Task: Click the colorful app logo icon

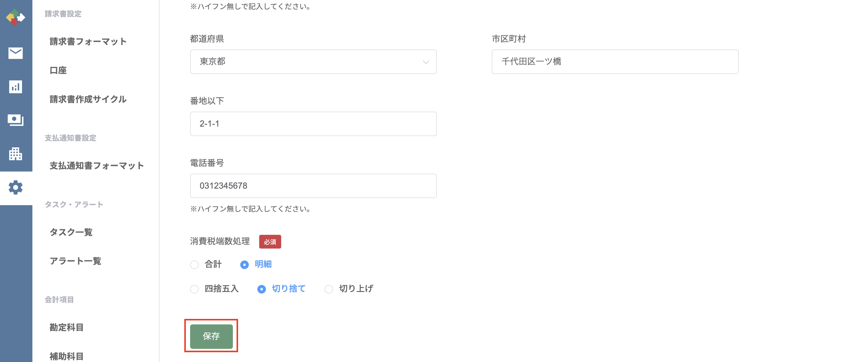Action: [x=16, y=17]
